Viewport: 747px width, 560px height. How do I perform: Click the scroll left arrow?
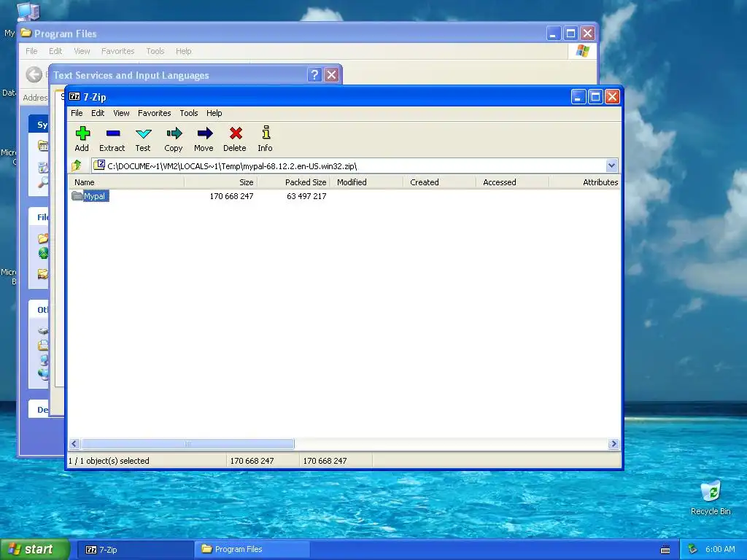[x=74, y=444]
